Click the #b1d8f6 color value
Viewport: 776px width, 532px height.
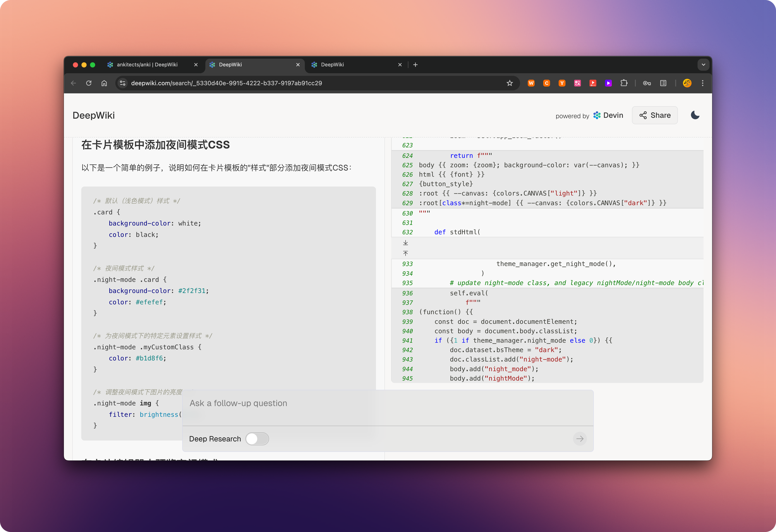149,358
